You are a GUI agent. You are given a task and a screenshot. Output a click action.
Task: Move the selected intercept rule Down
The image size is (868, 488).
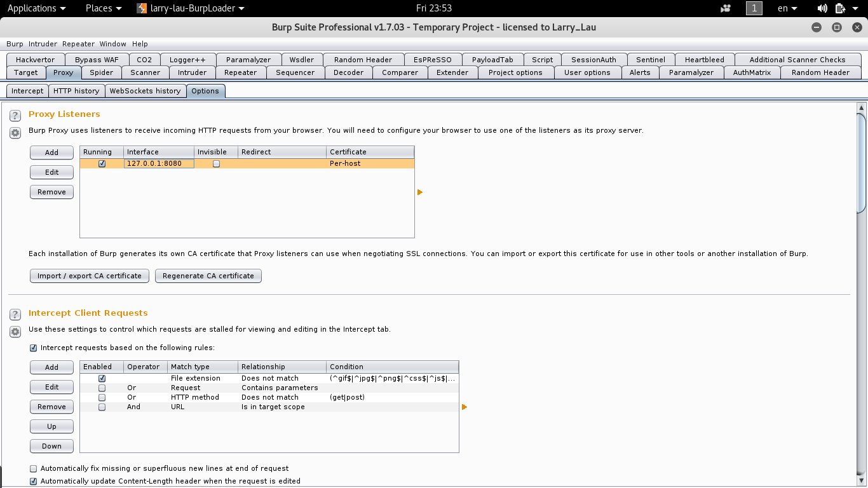click(x=51, y=446)
